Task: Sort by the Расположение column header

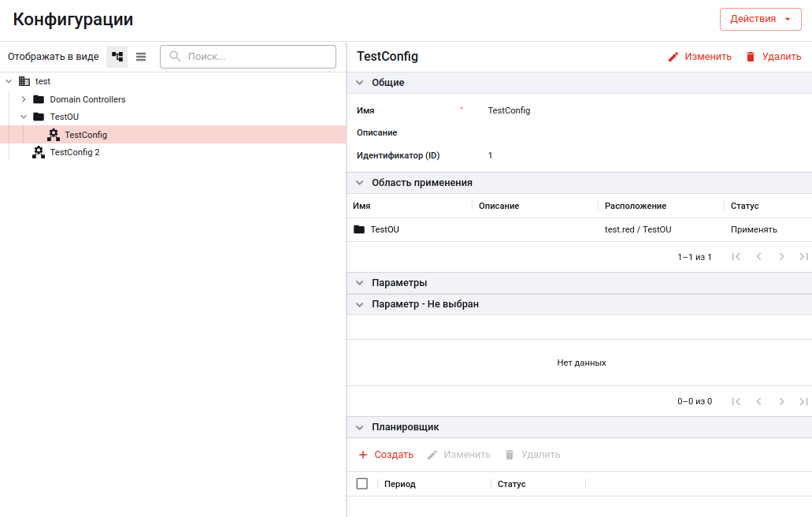Action: (636, 206)
